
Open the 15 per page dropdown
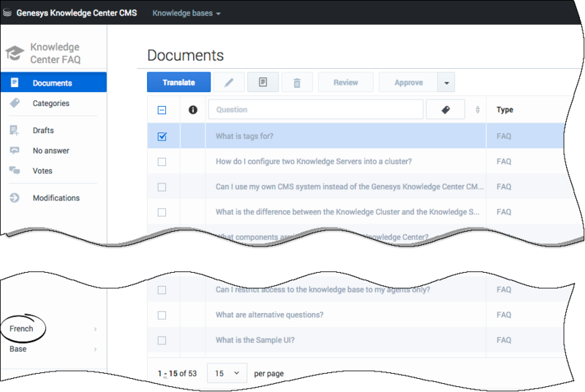pos(227,373)
